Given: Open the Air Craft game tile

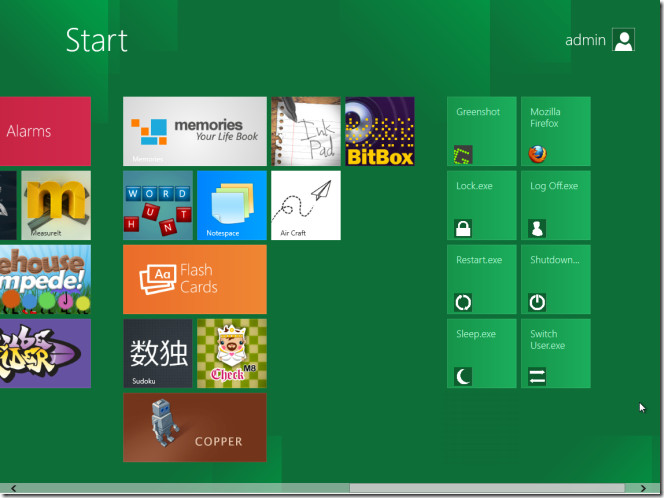Looking at the screenshot, I should 305,205.
